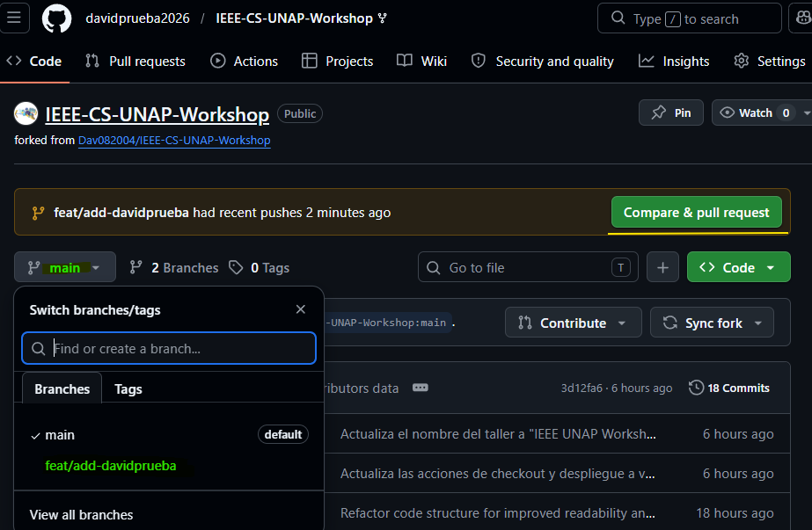Open the davidprueba2026 profile link
This screenshot has height=530, width=812.
click(x=138, y=18)
